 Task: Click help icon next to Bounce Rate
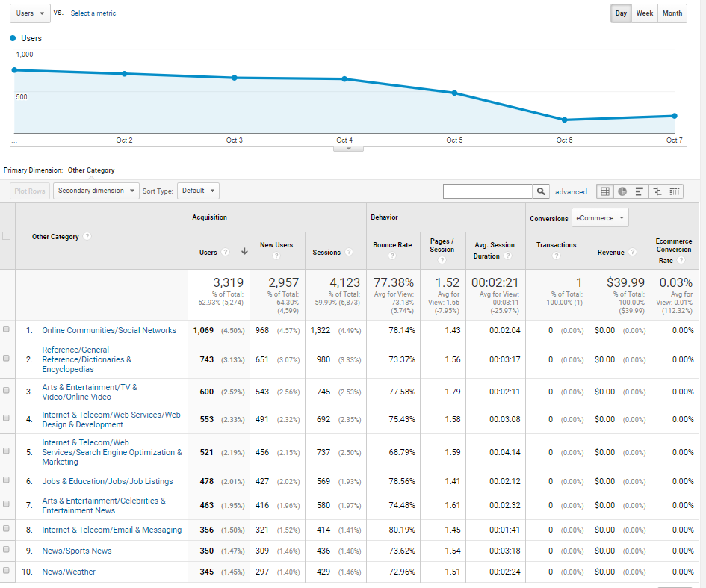(392, 256)
